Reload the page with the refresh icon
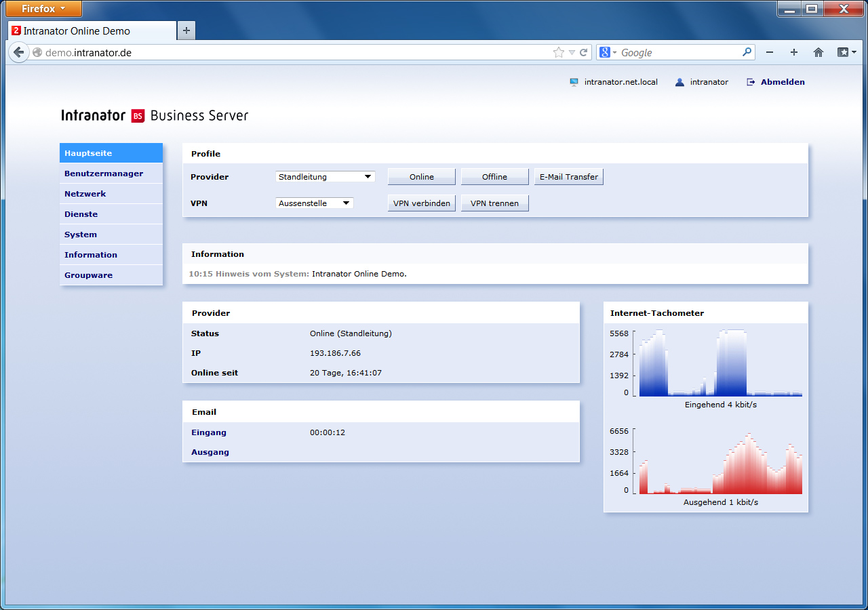 pos(583,52)
